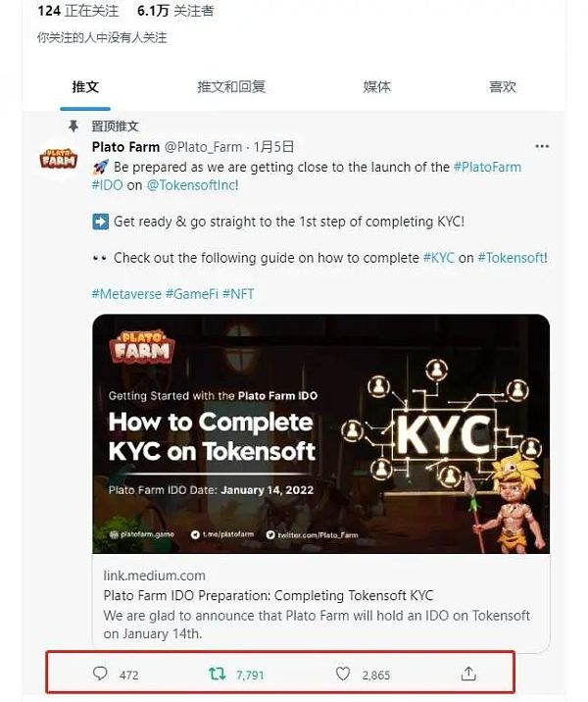Screen dimensions: 588x702
Task: Open the link.medium.com article title
Action: 269,595
